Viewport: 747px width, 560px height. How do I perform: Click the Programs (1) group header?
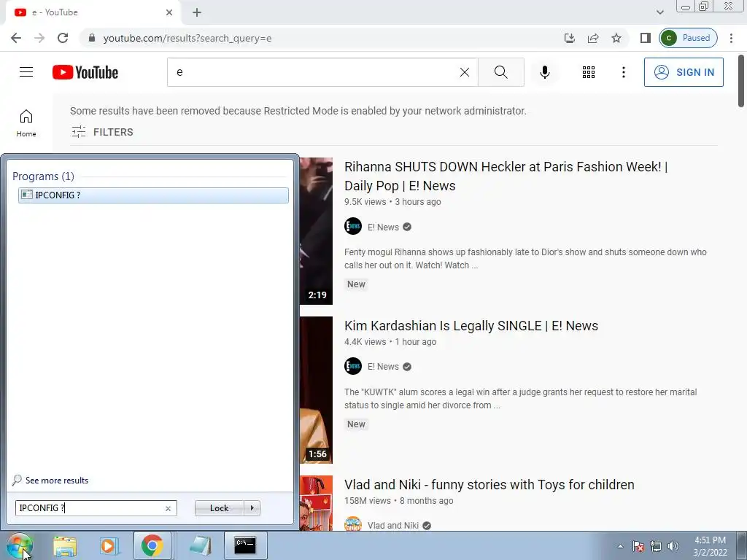(x=43, y=176)
